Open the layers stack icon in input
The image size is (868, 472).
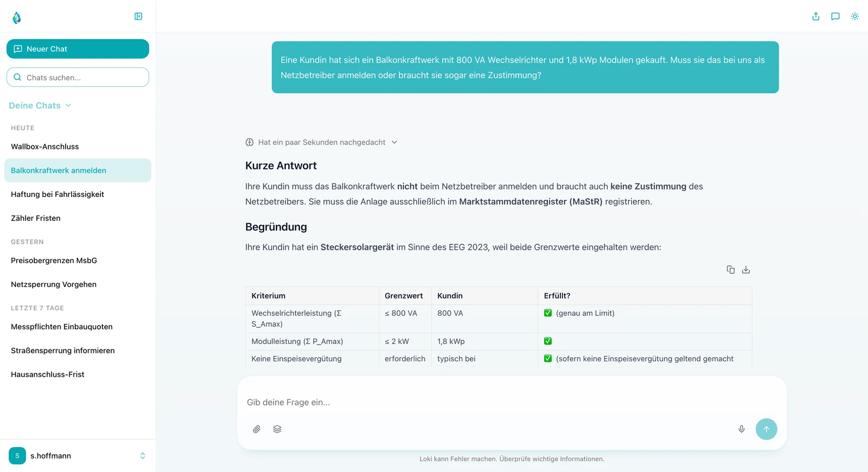277,429
